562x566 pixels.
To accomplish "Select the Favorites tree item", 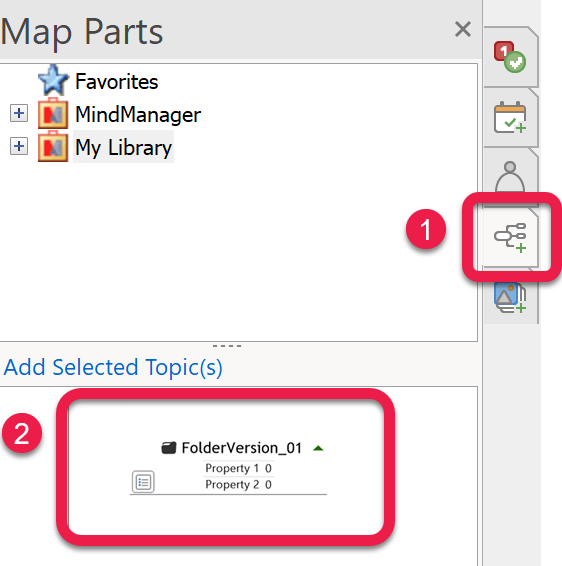I will point(117,81).
